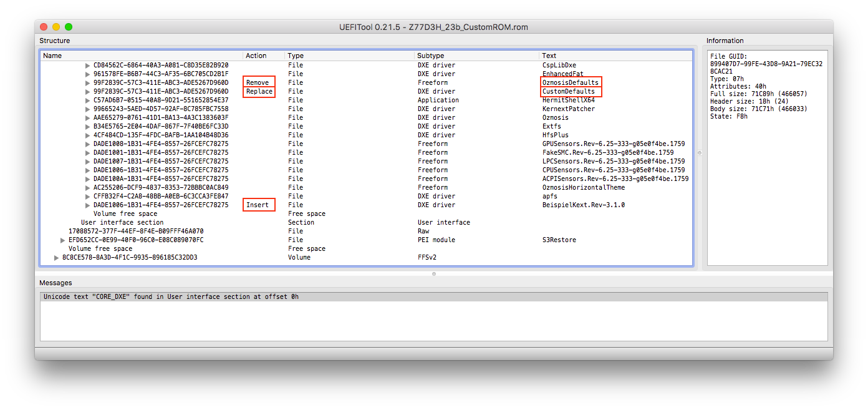The width and height of the screenshot is (868, 410).
Task: Click the Action column header
Action: 264,56
